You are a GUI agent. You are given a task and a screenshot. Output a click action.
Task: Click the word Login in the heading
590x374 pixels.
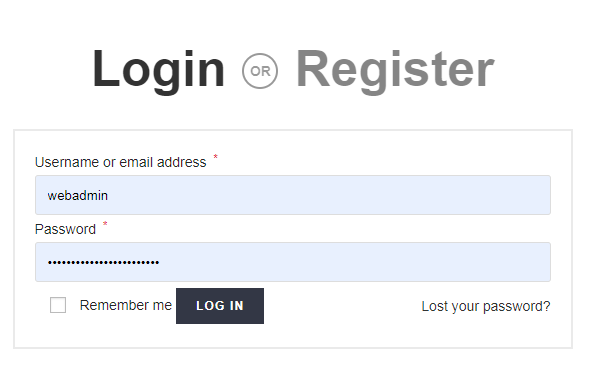click(158, 71)
